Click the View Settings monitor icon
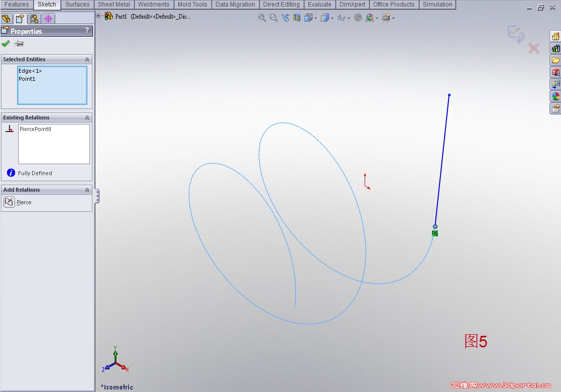Image resolution: width=561 pixels, height=392 pixels. (x=386, y=18)
